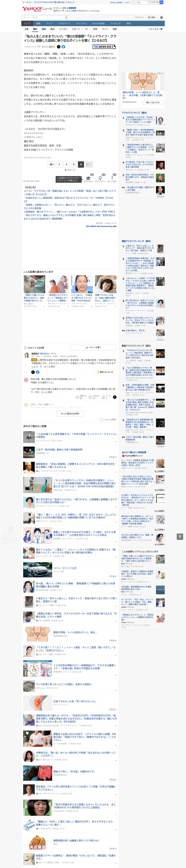Open トピックス一覧 link

click(x=155, y=29)
